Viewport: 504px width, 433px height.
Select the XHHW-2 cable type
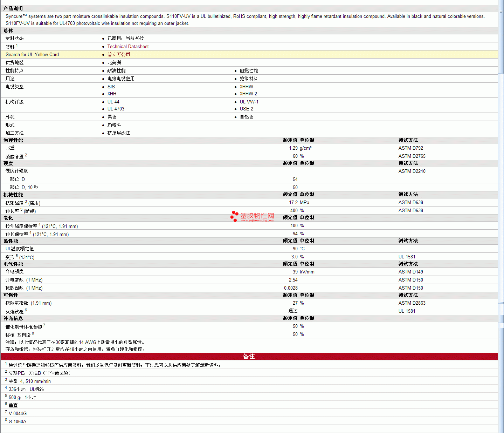point(248,94)
